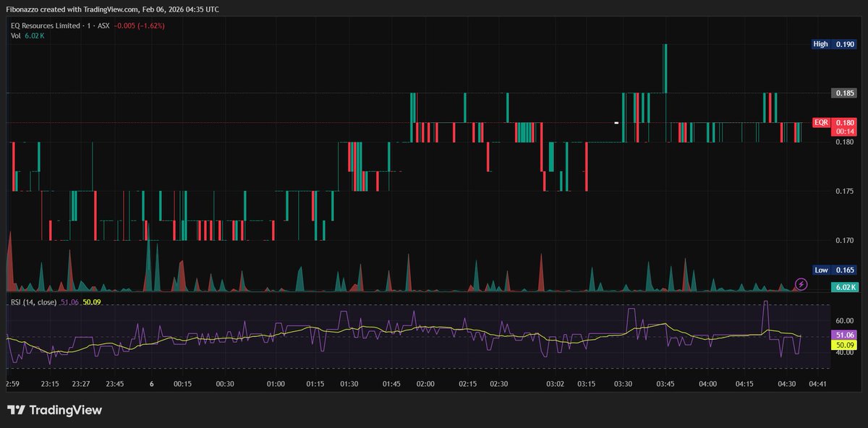Click the 60.00 RSI axis value
868x428 pixels.
point(844,320)
